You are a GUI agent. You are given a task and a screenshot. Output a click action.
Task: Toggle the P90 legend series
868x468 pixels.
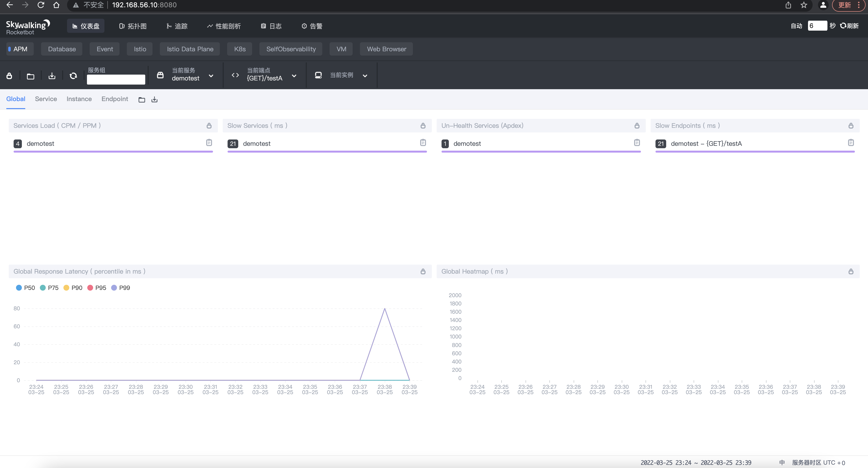pos(73,288)
